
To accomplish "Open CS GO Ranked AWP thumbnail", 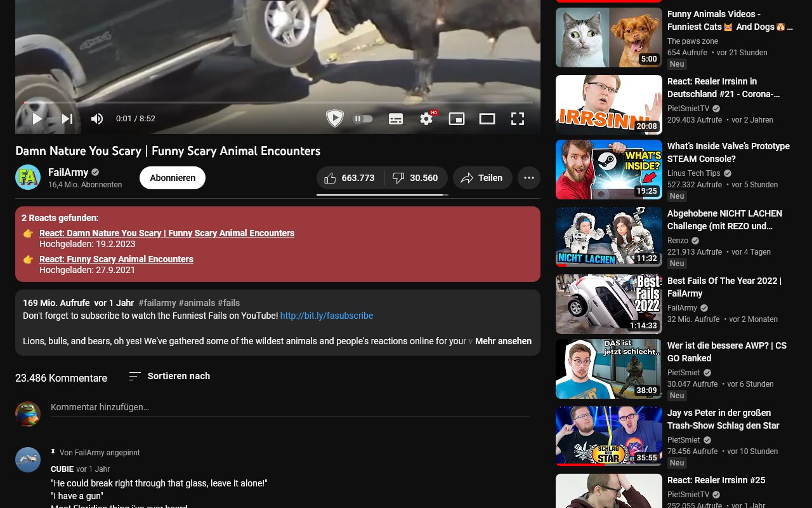I will pos(609,369).
